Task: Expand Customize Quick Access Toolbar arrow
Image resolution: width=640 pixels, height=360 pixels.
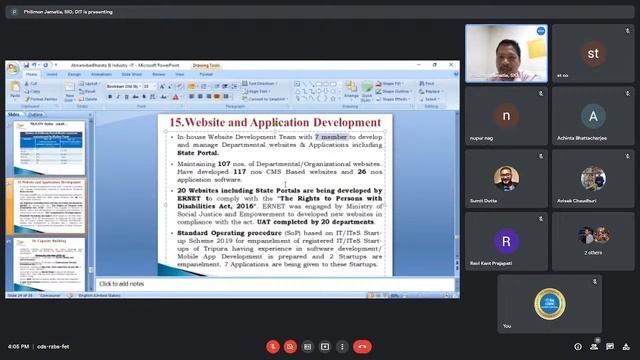Action: pyautogui.click(x=56, y=65)
